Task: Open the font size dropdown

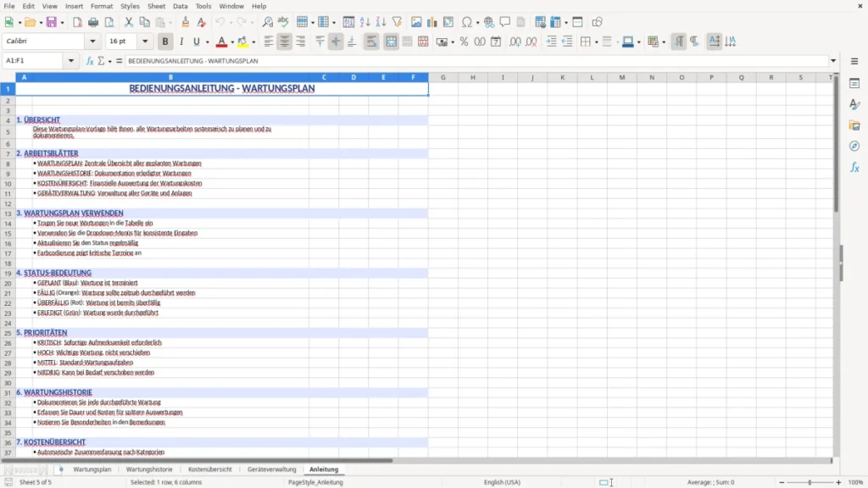Action: pos(145,41)
